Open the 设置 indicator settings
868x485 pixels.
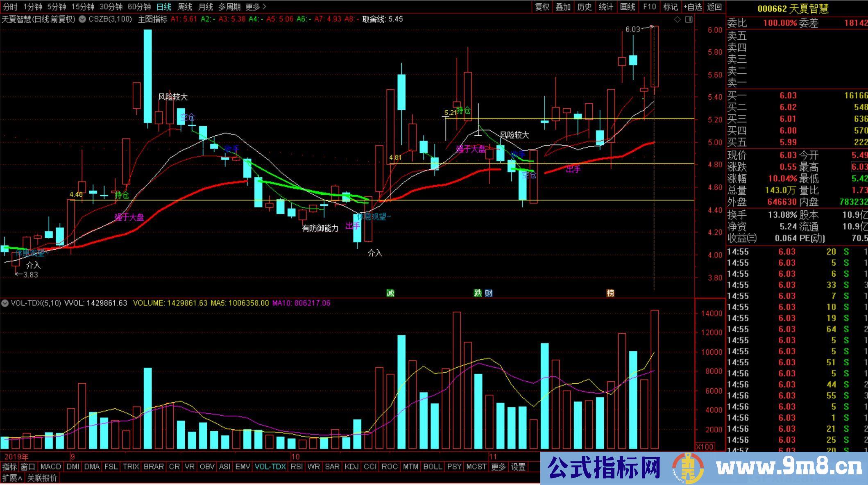[518, 467]
